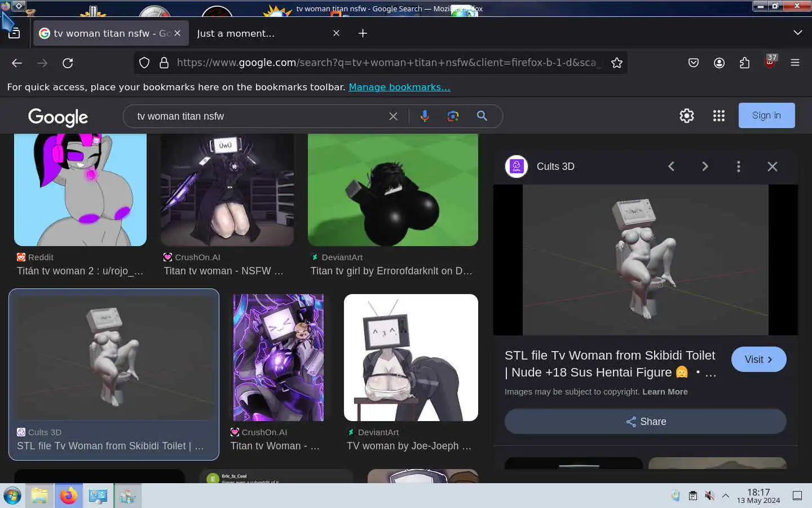Open the Start menu on taskbar
The image size is (812, 508).
12,496
